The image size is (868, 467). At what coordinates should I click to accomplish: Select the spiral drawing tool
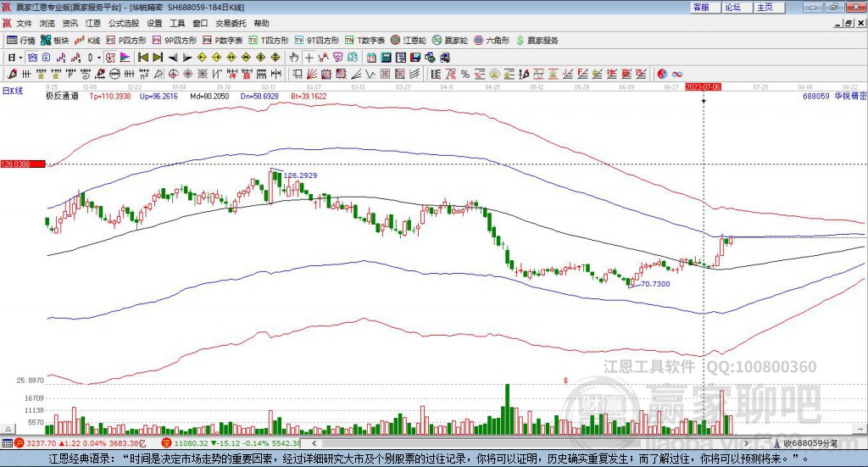[x=86, y=74]
